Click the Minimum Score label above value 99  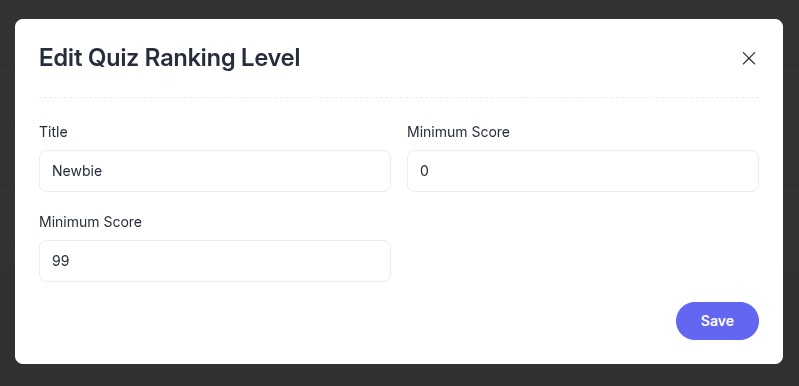point(90,222)
